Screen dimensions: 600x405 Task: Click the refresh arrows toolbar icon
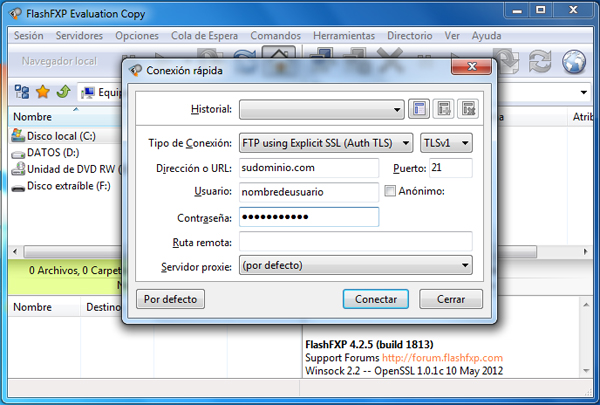coord(541,60)
